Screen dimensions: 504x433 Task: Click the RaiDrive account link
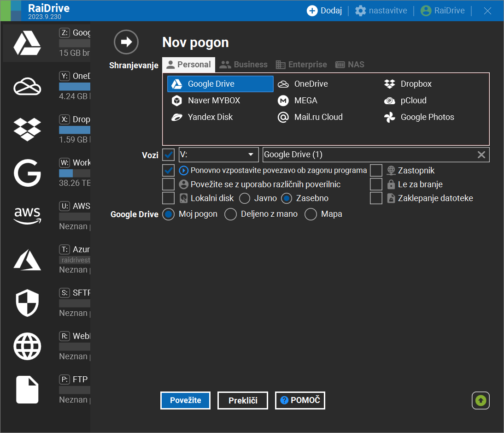[449, 11]
